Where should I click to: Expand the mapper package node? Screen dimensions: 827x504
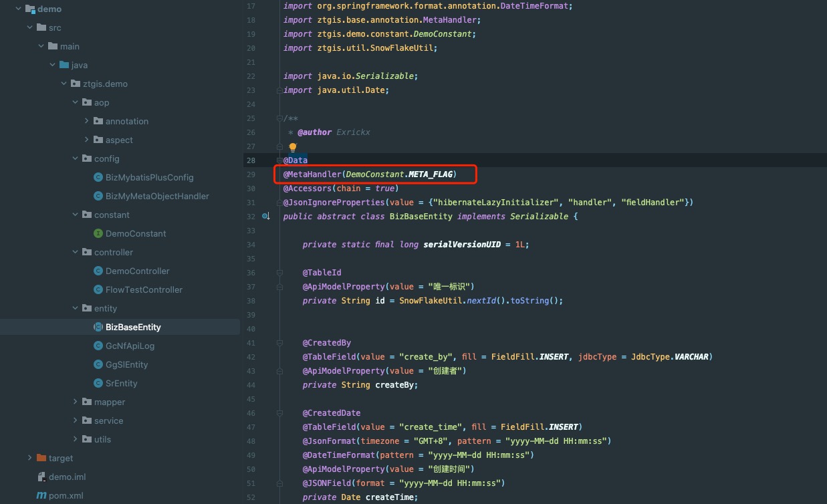(x=76, y=402)
